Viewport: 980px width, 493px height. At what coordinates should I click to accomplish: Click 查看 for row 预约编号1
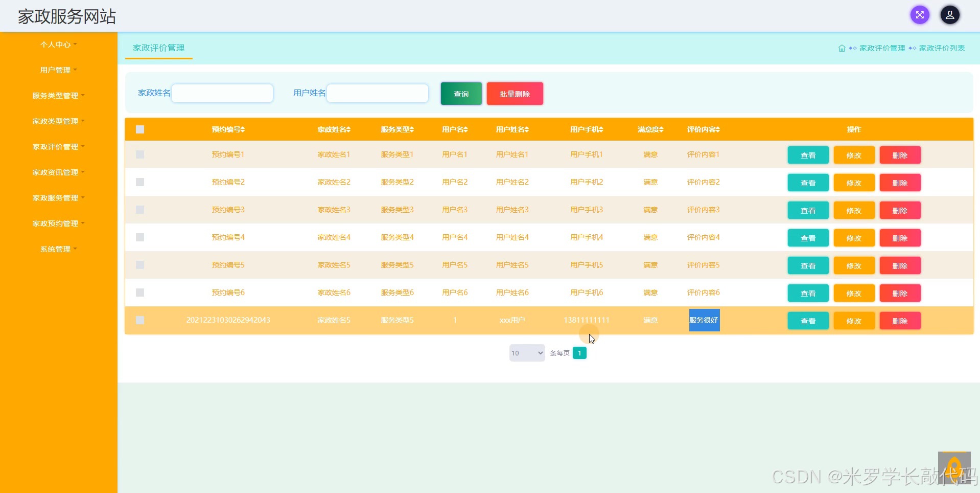point(808,155)
